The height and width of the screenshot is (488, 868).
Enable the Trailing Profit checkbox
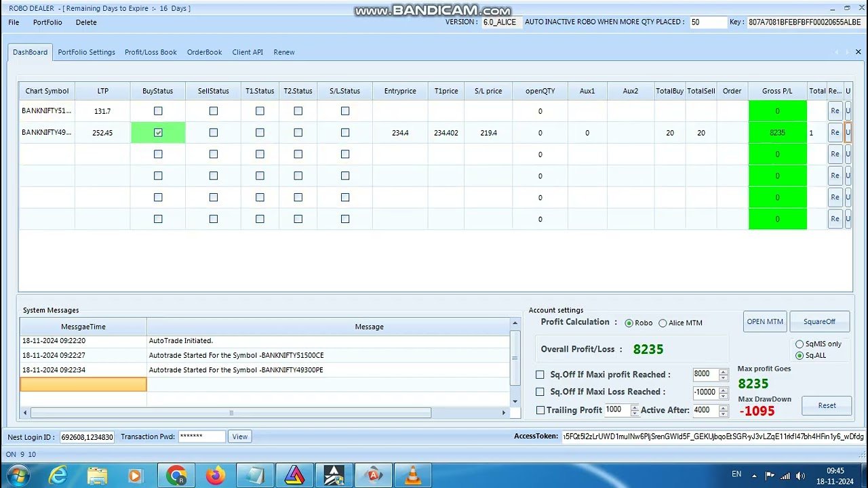(540, 410)
